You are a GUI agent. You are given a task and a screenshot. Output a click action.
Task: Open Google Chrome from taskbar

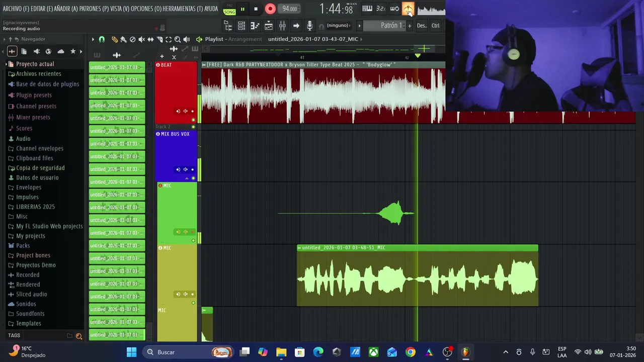pyautogui.click(x=411, y=352)
